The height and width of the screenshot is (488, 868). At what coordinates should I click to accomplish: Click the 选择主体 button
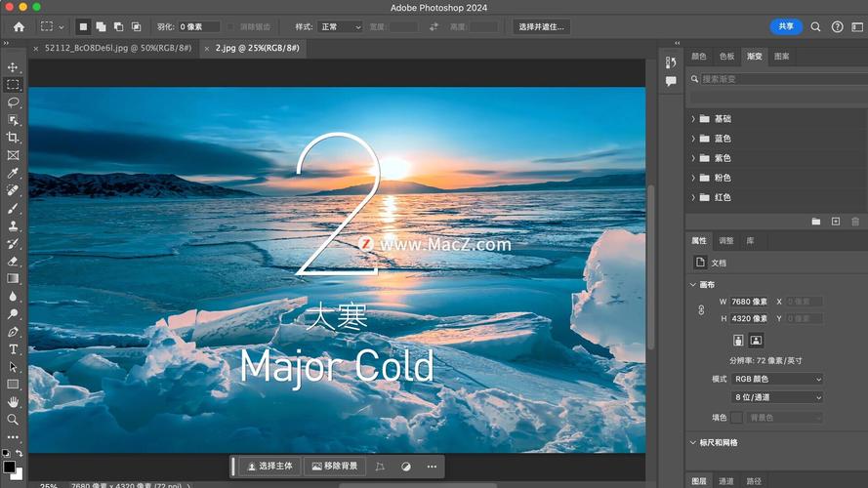(266, 467)
